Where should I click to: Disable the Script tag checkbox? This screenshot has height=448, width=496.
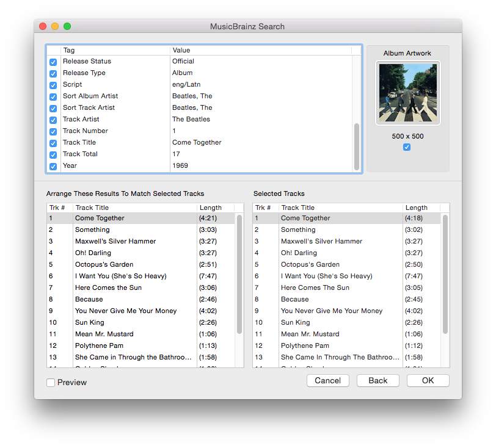pyautogui.click(x=53, y=85)
